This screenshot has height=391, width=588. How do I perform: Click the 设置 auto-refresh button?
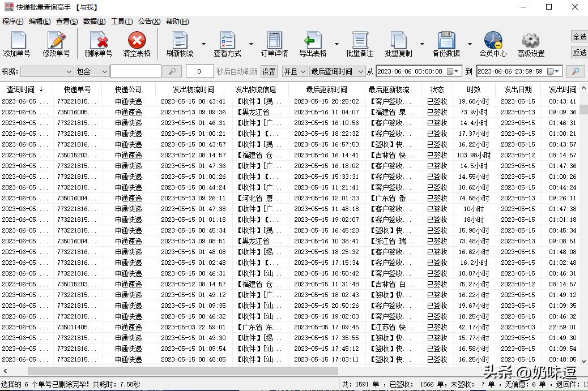coord(269,71)
